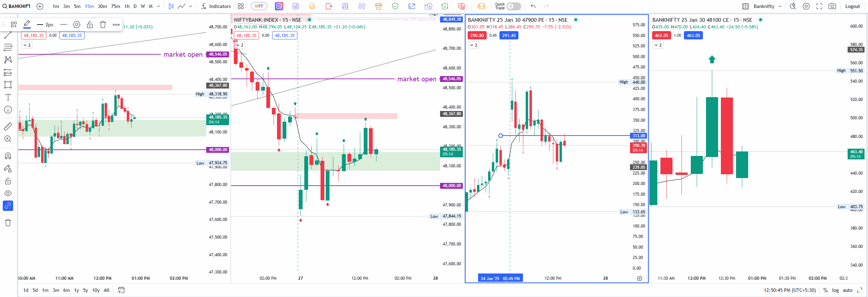Select the text annotation tool
The image size is (868, 297).
pyautogui.click(x=8, y=97)
